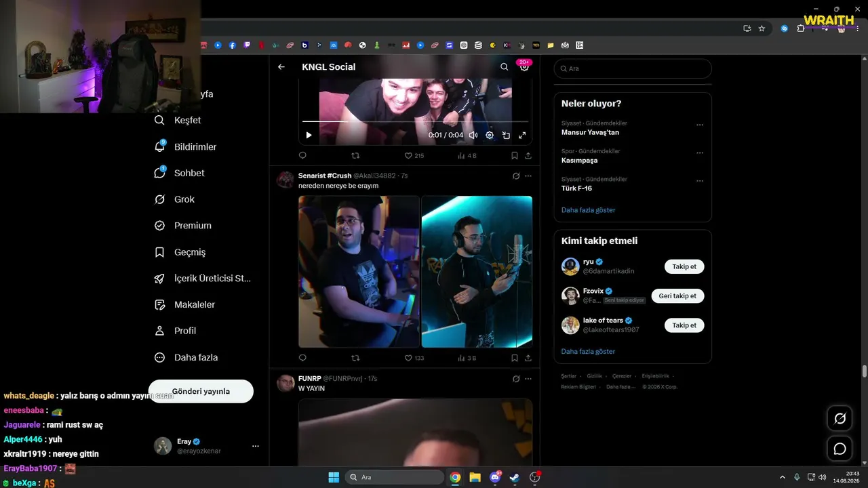Show hidden system tray icons
The width and height of the screenshot is (868, 488).
(x=782, y=477)
